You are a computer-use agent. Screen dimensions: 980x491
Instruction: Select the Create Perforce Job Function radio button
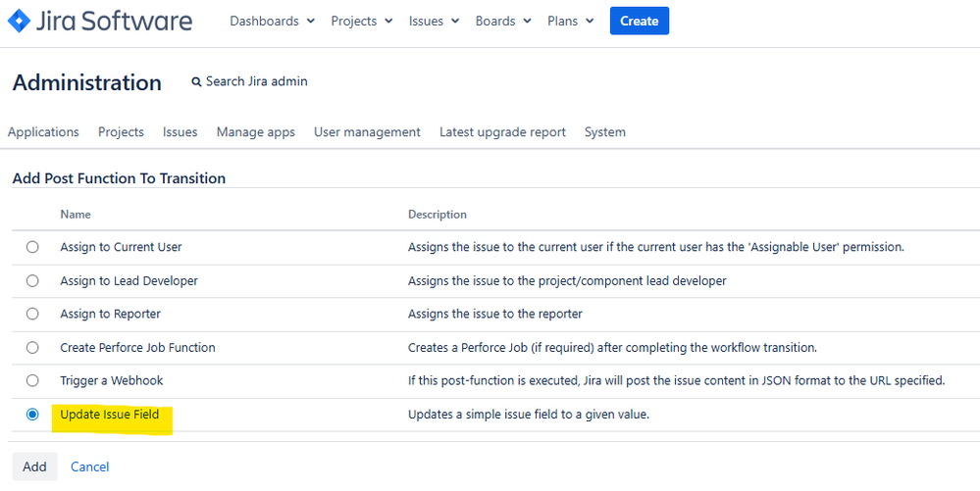click(x=32, y=347)
